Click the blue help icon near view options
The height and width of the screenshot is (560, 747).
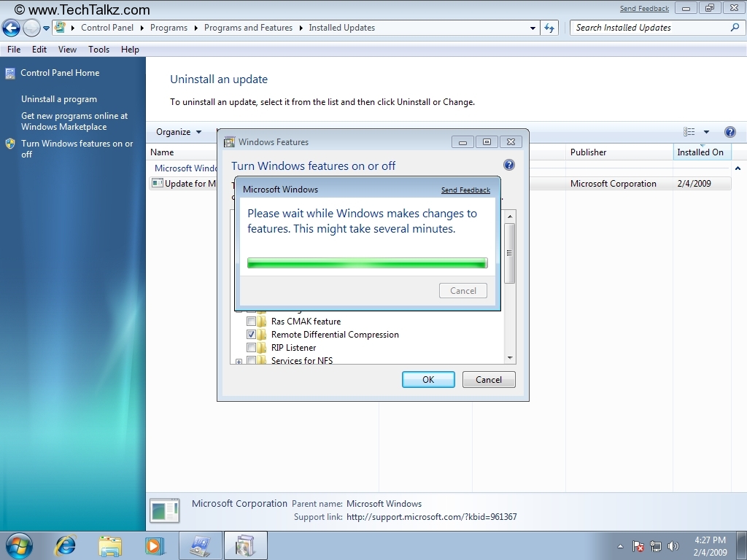pyautogui.click(x=729, y=132)
